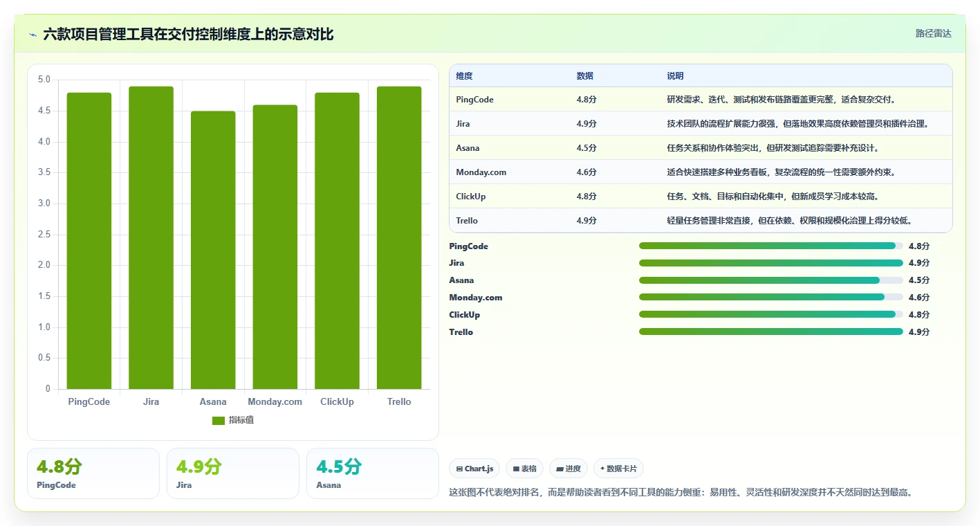Image resolution: width=980 pixels, height=526 pixels.
Task: Open the 4.8分 PingCode data card
Action: [93, 473]
